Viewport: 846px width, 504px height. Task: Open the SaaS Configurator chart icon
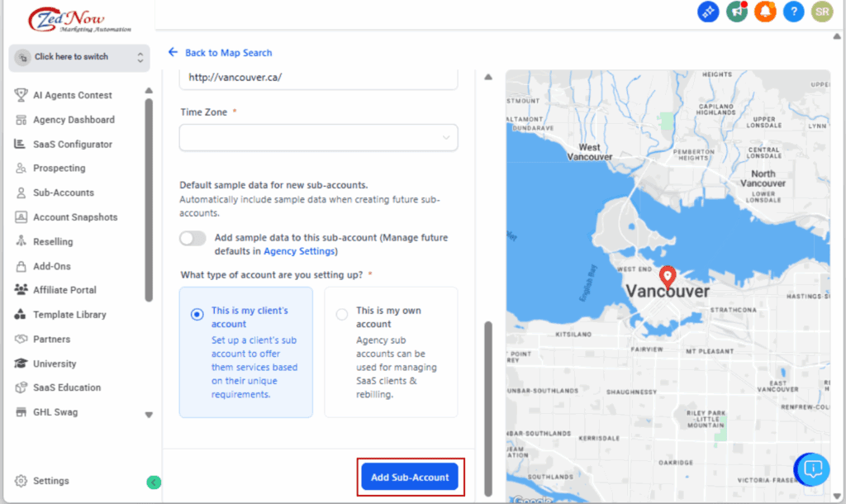(20, 144)
